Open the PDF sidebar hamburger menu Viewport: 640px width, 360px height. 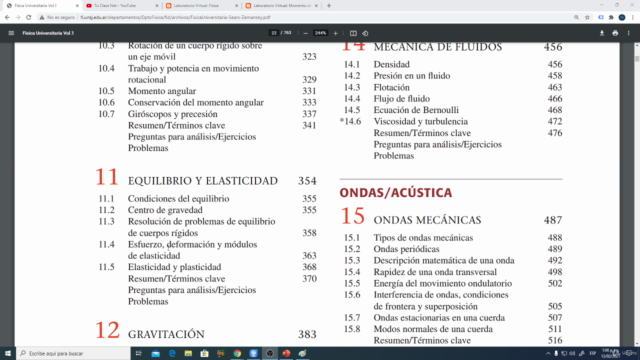point(11,33)
